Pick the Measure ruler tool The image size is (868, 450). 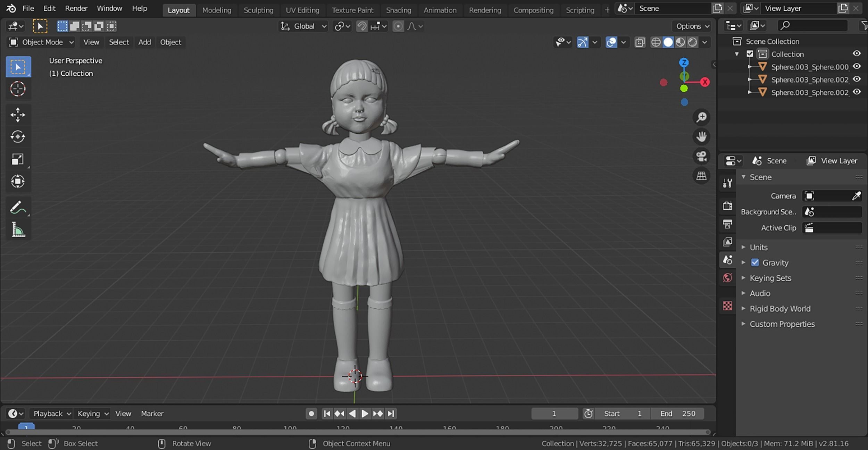[x=18, y=230]
